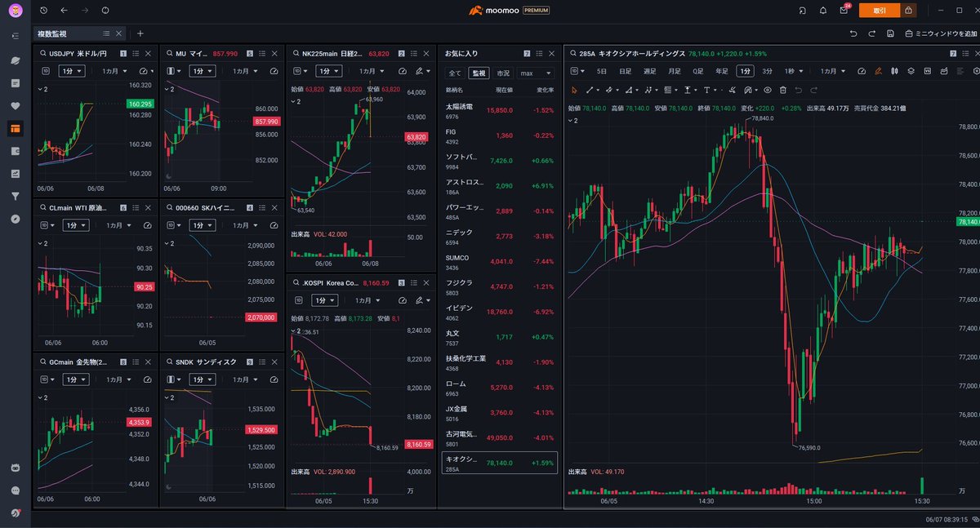The width and height of the screenshot is (980, 528).
Task: Select the cursor pointer drawing tool
Action: click(x=574, y=90)
